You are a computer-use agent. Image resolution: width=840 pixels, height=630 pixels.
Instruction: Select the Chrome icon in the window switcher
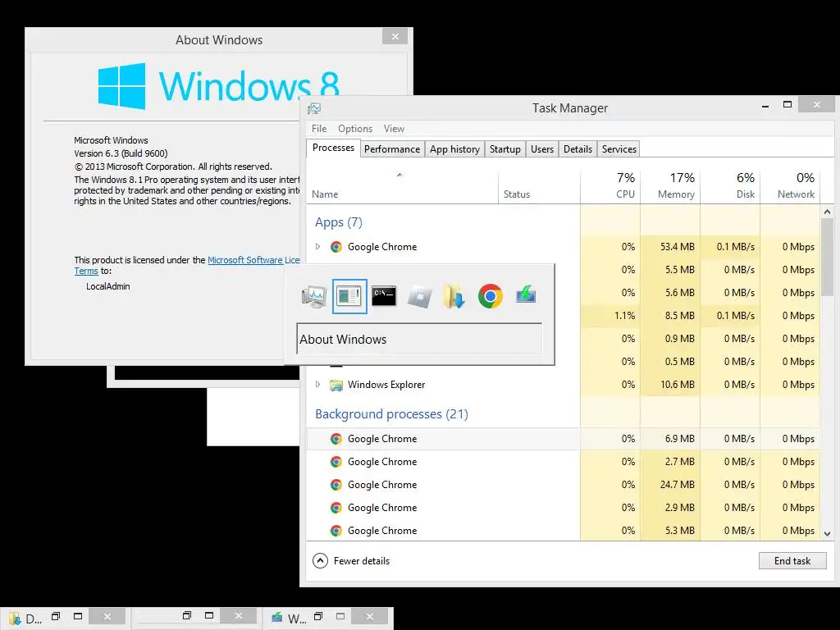tap(491, 296)
